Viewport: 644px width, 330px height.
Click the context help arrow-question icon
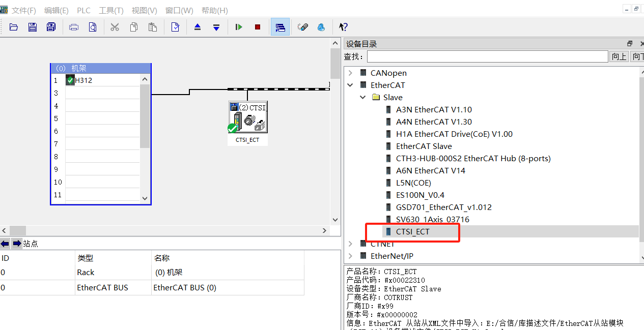pos(343,27)
